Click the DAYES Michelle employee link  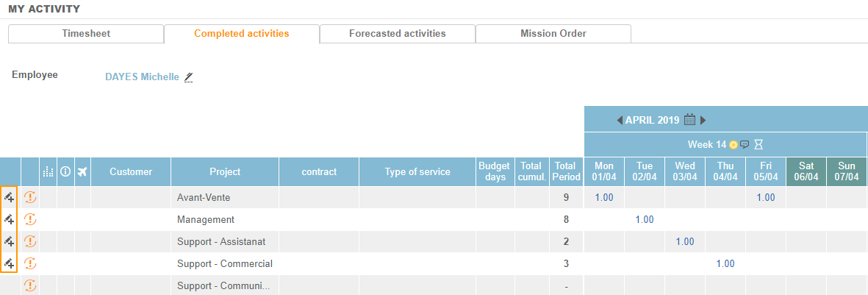(x=142, y=77)
